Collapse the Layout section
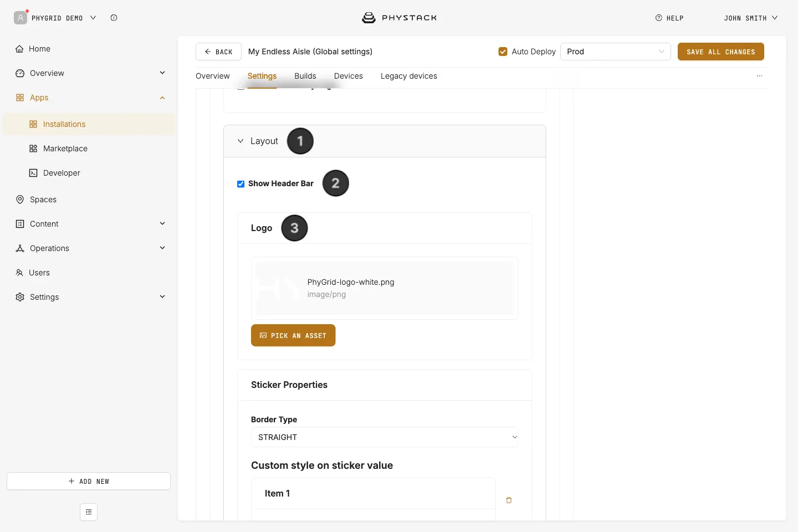The height and width of the screenshot is (532, 798). point(241,141)
